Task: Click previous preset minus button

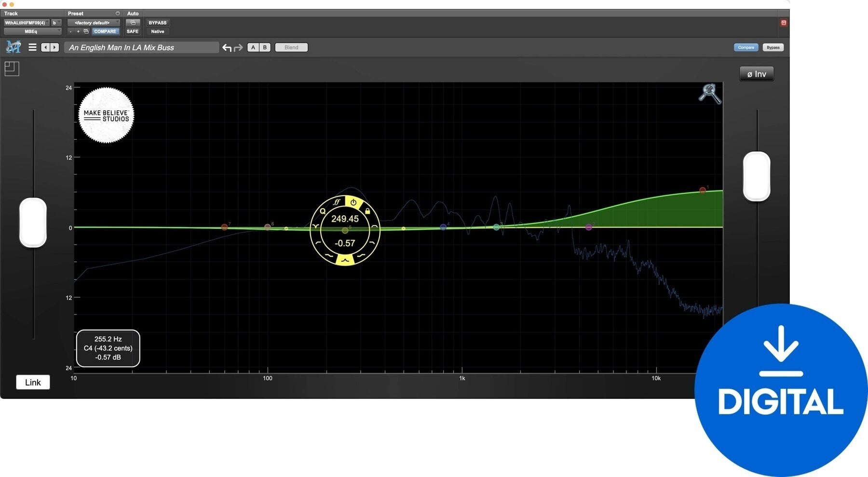Action: [x=71, y=31]
